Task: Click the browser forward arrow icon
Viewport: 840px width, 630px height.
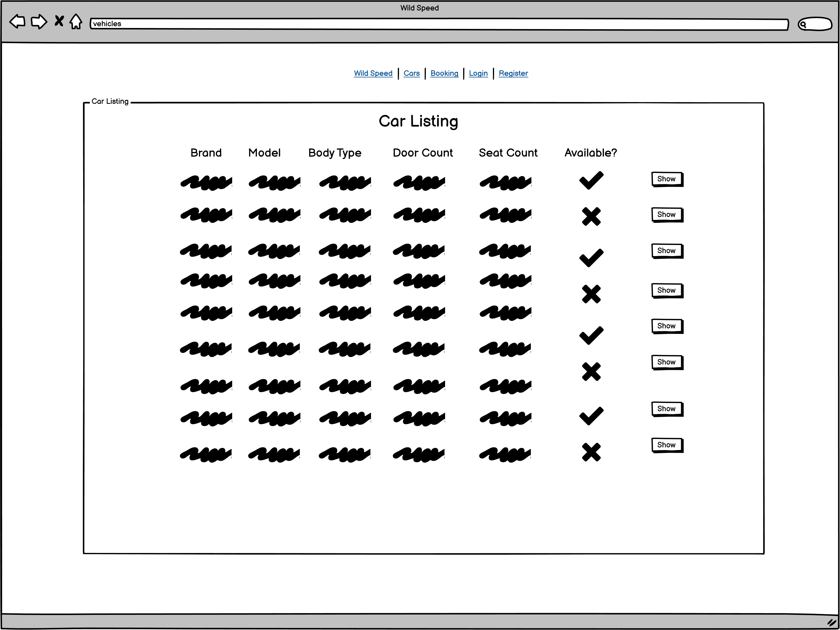Action: (39, 21)
